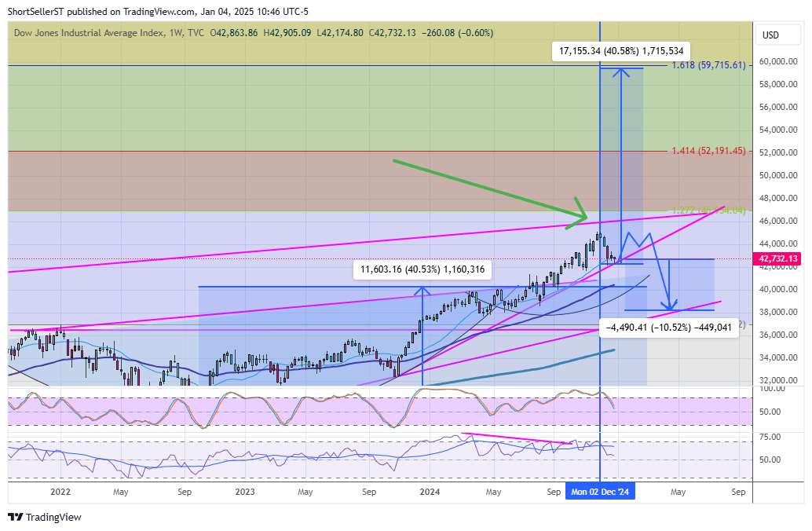812x531 pixels.
Task: Click the 60,000.00 price axis label
Action: pyautogui.click(x=777, y=61)
